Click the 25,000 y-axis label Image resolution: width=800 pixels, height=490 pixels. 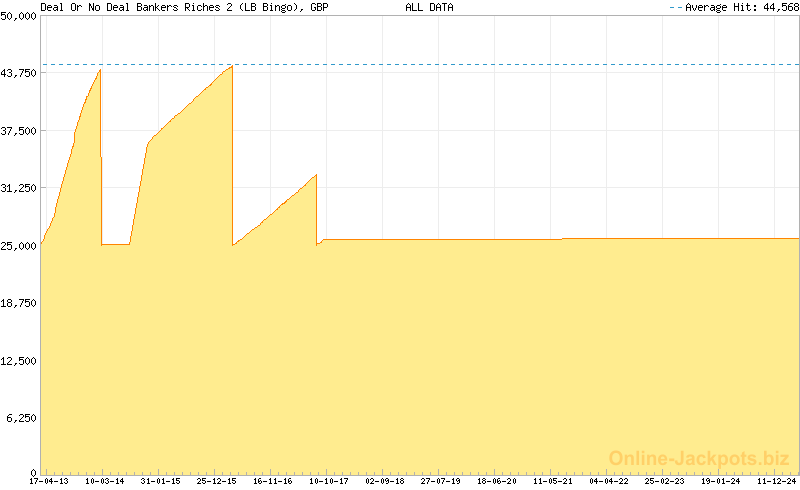coord(19,245)
